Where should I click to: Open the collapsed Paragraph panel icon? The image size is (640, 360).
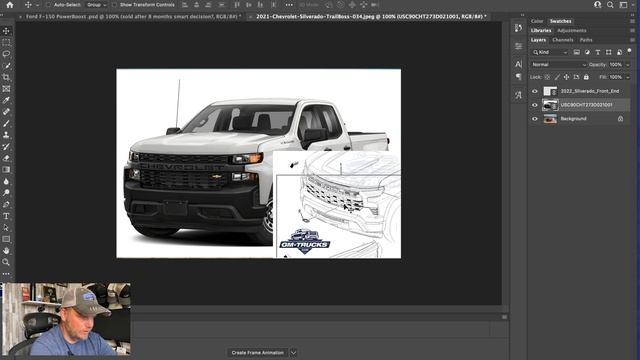518,77
